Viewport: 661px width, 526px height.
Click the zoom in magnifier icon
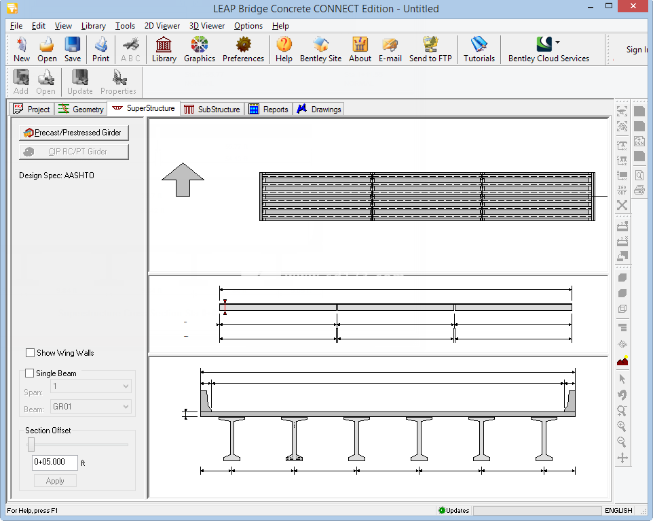point(622,426)
